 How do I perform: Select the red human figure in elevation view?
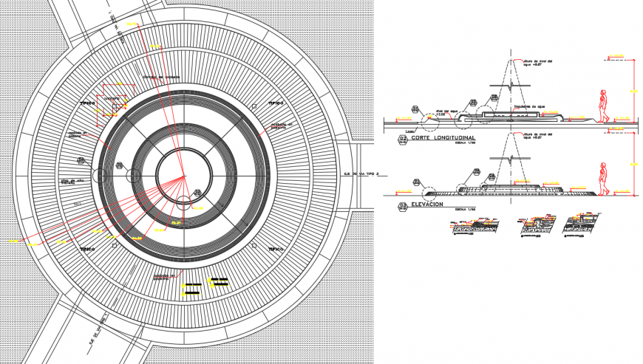click(x=604, y=179)
